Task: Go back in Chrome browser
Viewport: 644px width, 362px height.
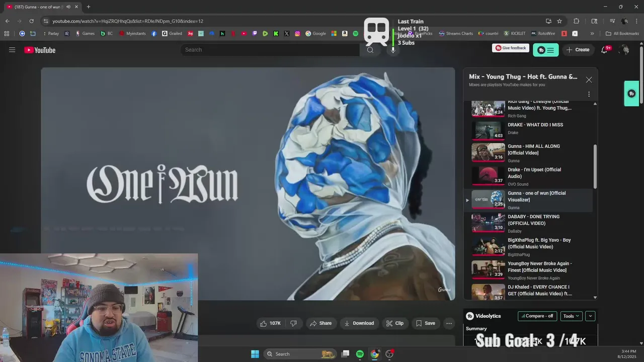Action: 7,21
